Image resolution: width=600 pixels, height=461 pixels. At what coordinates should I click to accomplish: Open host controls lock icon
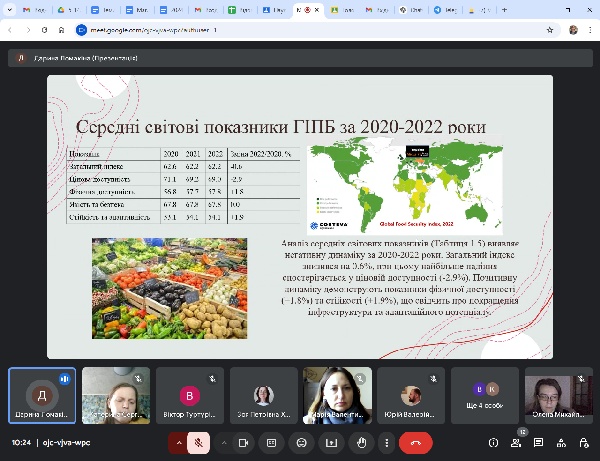583,442
